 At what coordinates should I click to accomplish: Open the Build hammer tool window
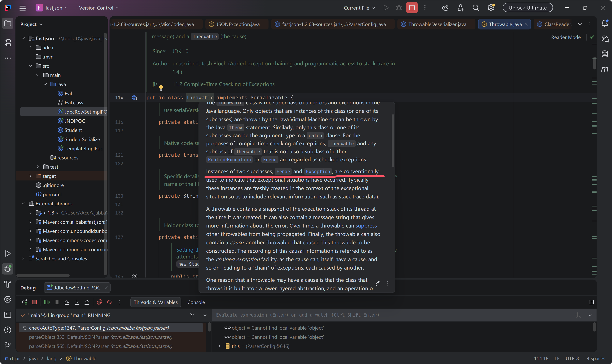tap(8, 284)
